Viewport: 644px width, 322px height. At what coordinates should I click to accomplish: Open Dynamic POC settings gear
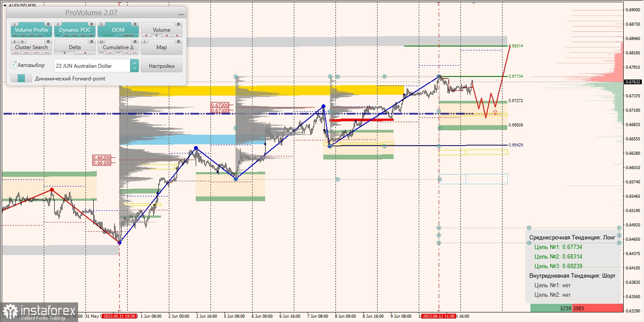tap(92, 24)
